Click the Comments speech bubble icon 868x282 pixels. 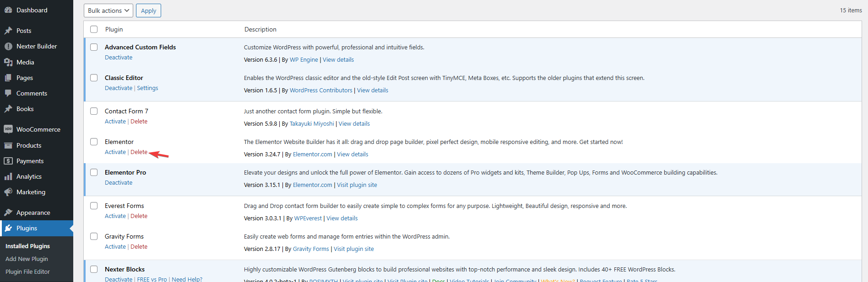[8, 93]
